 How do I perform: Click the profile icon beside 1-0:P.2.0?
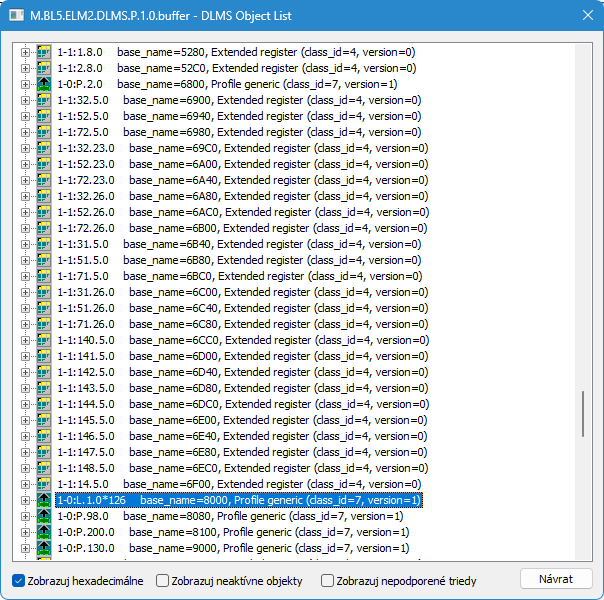pos(44,84)
